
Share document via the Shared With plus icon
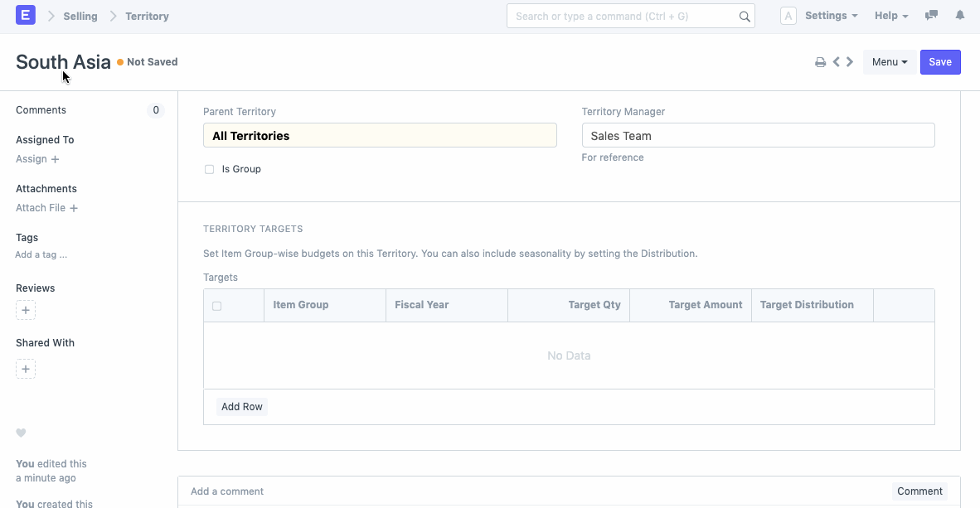26,369
